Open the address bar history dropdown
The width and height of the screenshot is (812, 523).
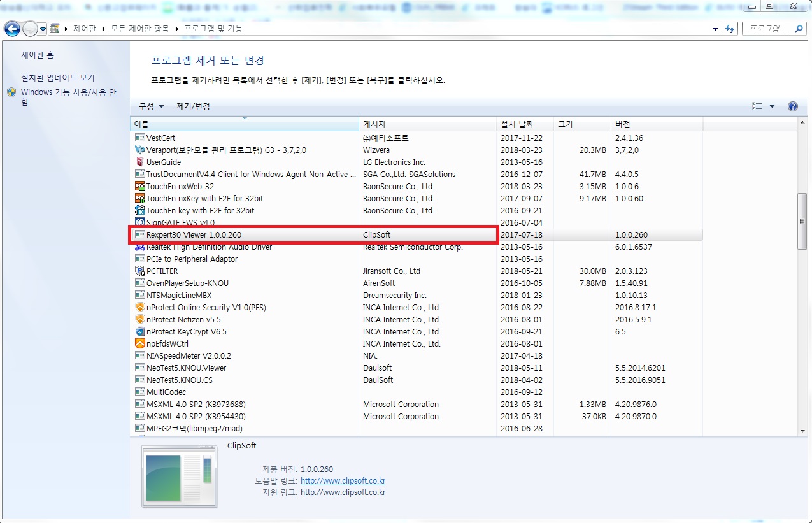[x=716, y=29]
